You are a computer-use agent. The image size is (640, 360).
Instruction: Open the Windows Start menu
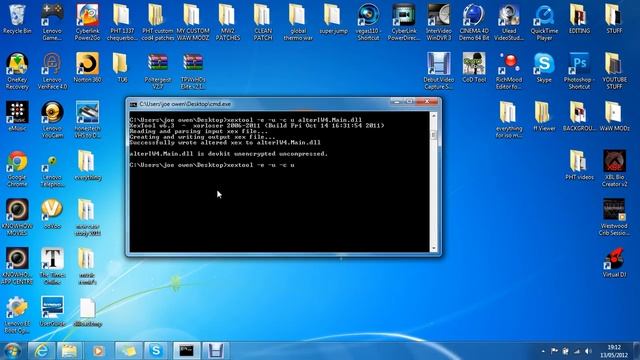pyautogui.click(x=12, y=351)
